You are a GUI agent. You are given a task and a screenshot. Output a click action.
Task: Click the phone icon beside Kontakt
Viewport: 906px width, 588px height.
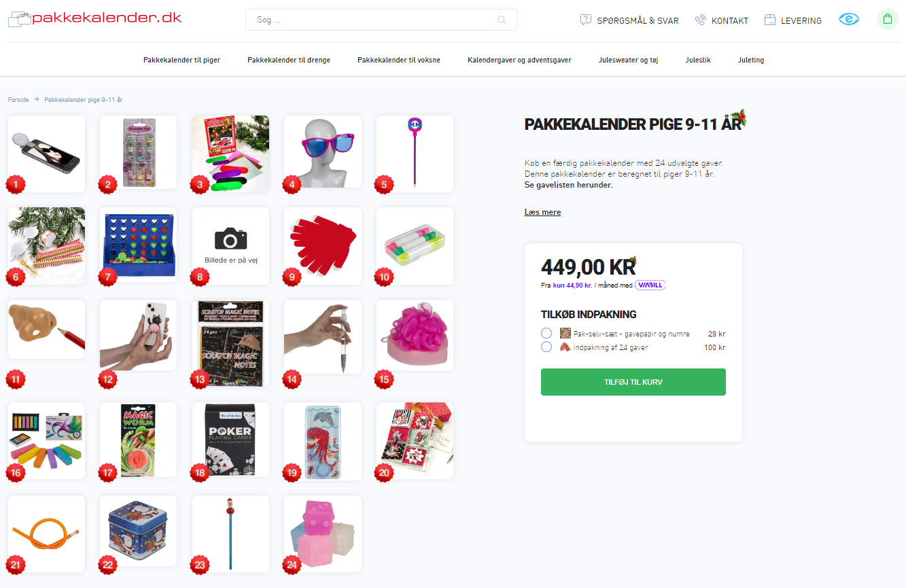tap(701, 20)
